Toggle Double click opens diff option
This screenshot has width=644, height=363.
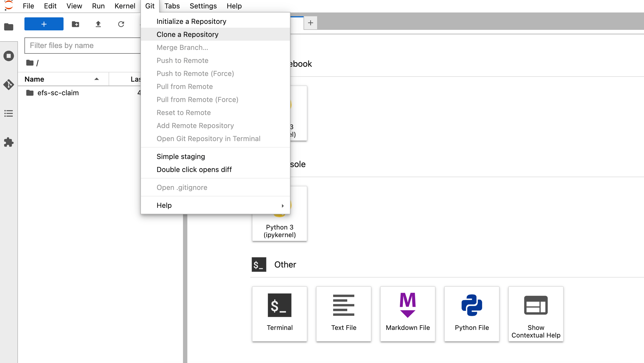pos(194,170)
